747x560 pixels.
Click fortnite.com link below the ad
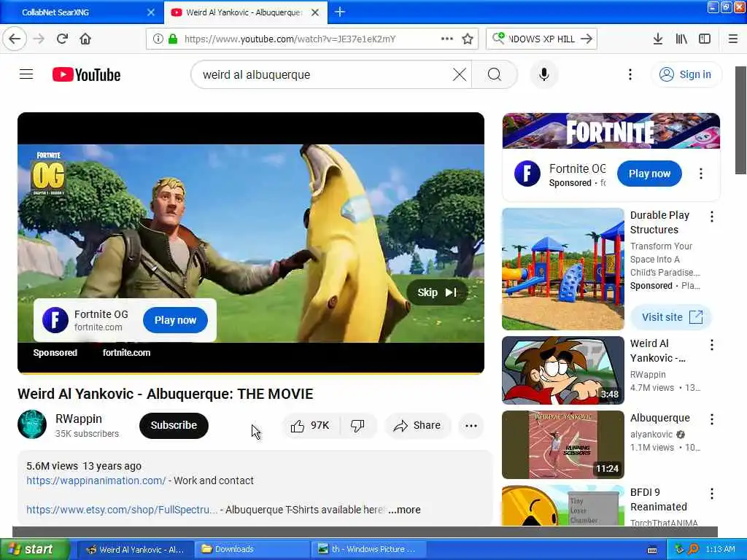126,353
